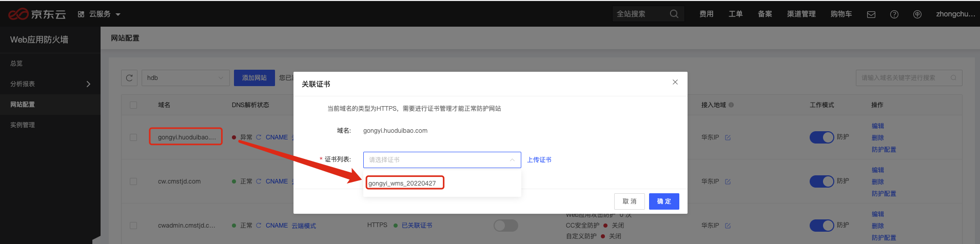Click the info icon beside 接入地域

[x=731, y=105]
